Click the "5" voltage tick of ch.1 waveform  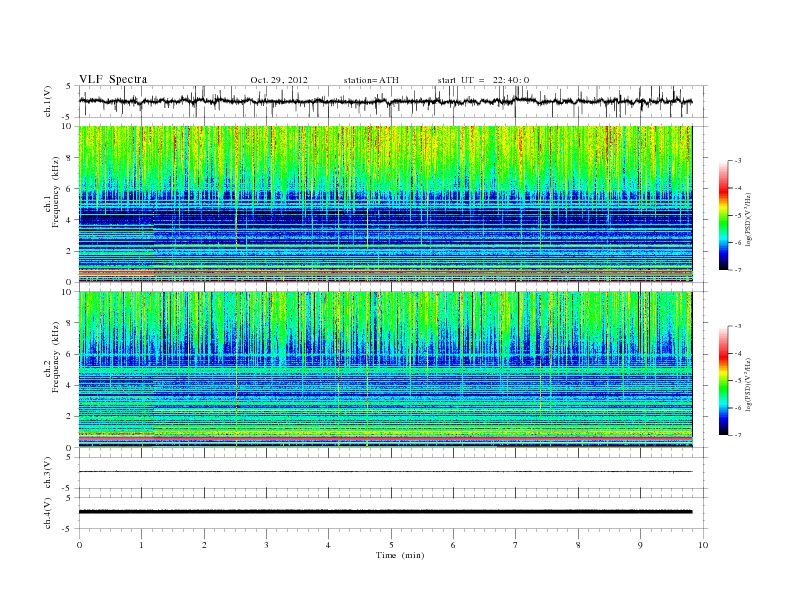[68, 86]
